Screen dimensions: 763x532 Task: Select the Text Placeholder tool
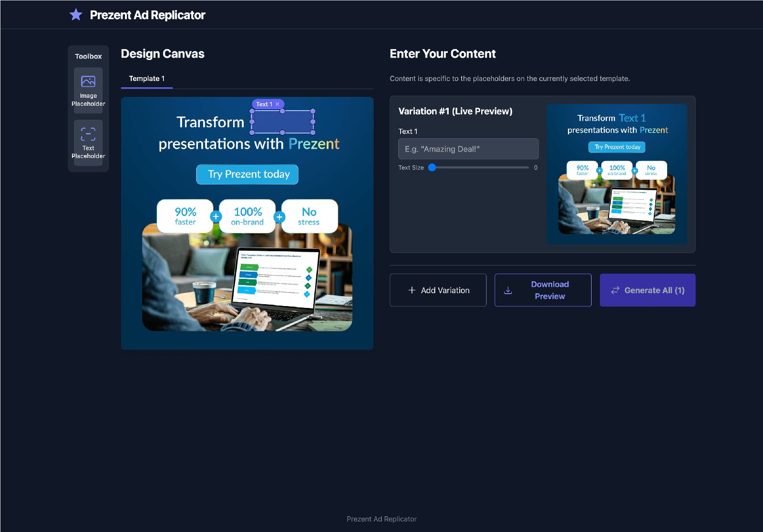88,143
